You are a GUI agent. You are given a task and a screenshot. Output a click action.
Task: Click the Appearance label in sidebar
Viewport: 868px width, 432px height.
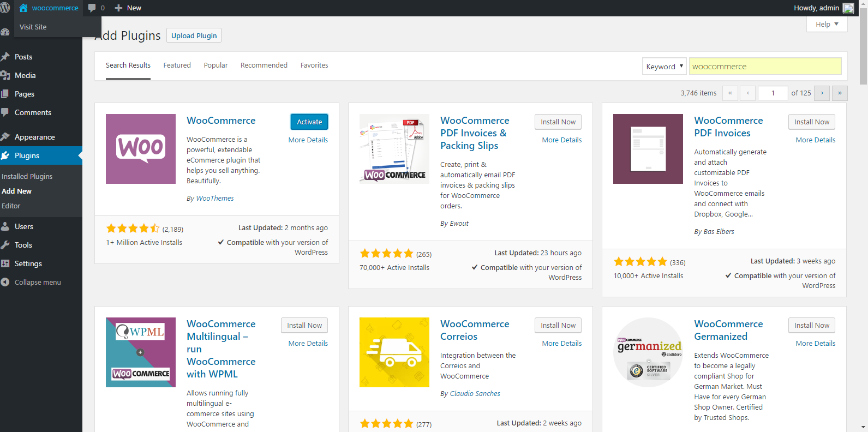[x=35, y=137]
